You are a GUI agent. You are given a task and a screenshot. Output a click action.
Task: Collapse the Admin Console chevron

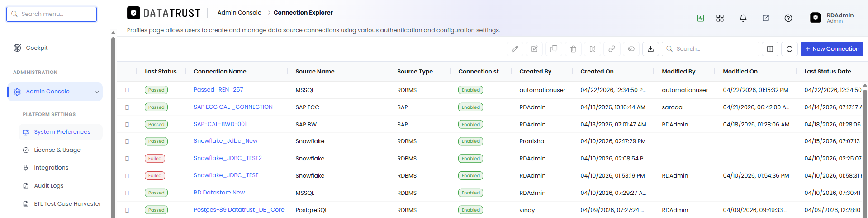tap(96, 92)
